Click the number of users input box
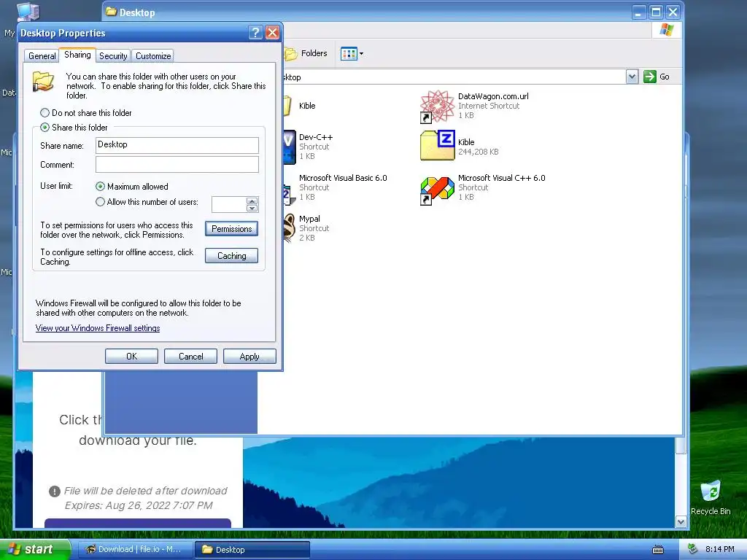This screenshot has height=560, width=747. coord(229,204)
